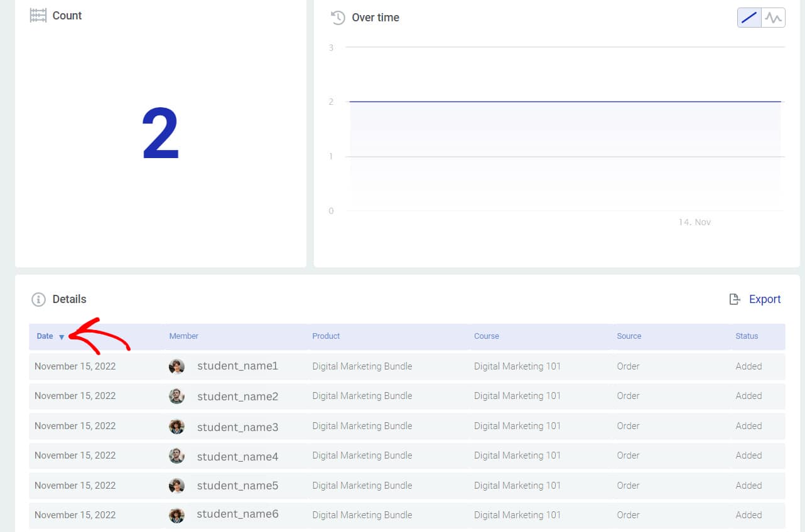
Task: Click Digital Marketing 101 in student_name2 row
Action: pos(517,396)
